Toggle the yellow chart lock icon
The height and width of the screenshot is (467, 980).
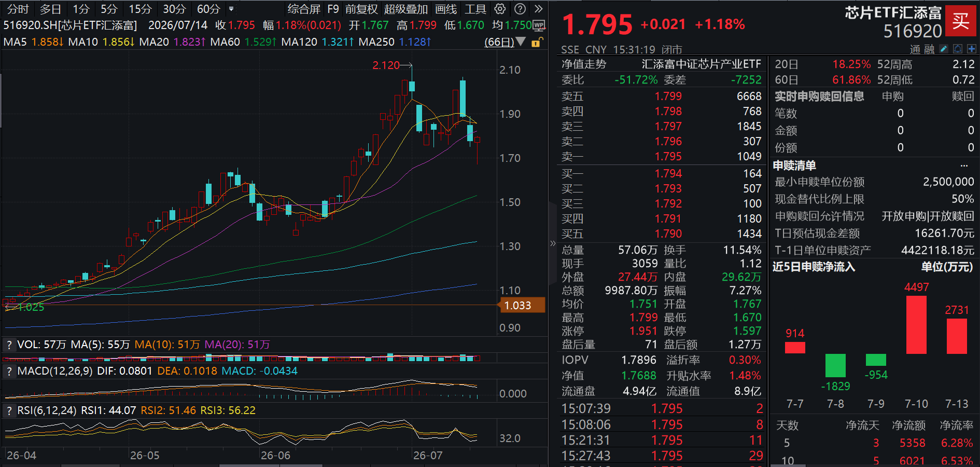537,42
